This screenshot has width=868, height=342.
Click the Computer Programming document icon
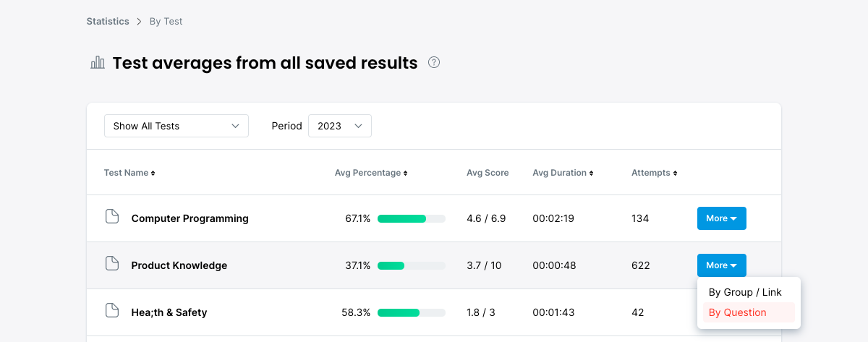point(111,217)
